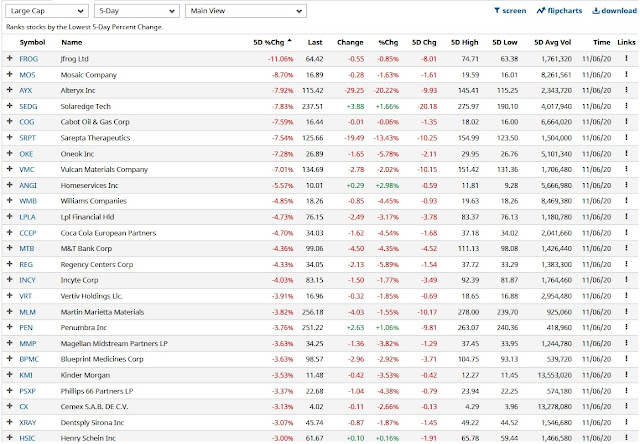Open the HSIC symbol link
The width and height of the screenshot is (640, 444).
pos(27,438)
